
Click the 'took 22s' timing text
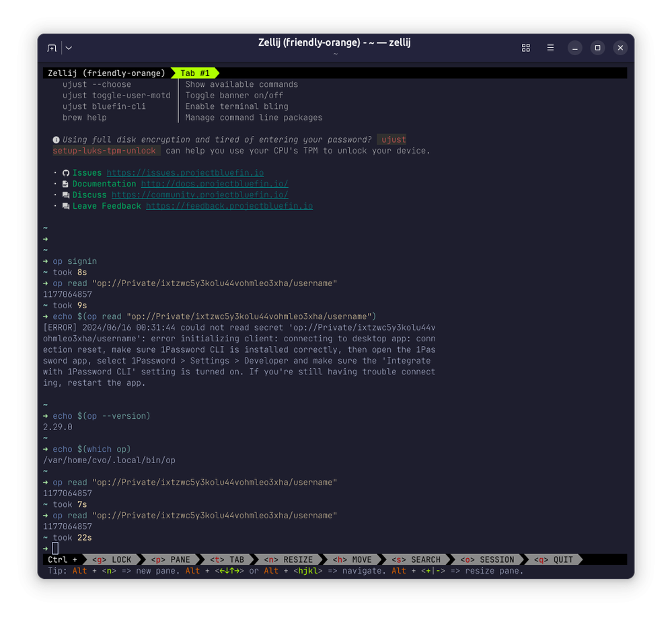(x=73, y=538)
